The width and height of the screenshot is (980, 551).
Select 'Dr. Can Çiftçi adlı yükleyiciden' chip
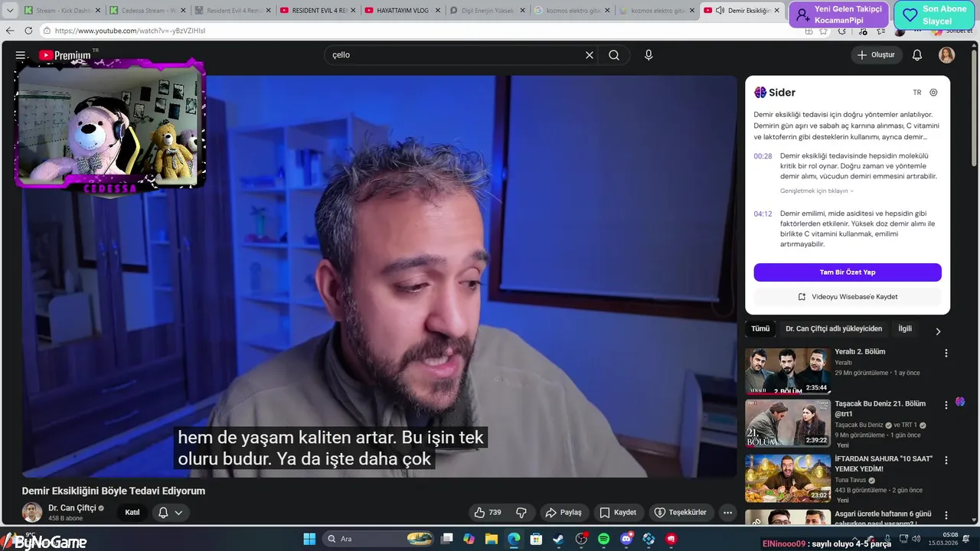point(834,329)
